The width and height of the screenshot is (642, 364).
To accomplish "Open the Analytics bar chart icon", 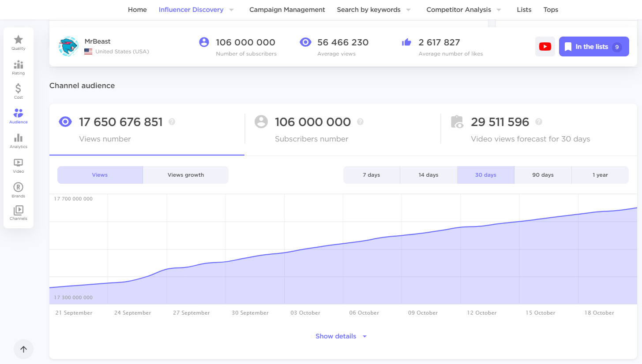I will [18, 138].
